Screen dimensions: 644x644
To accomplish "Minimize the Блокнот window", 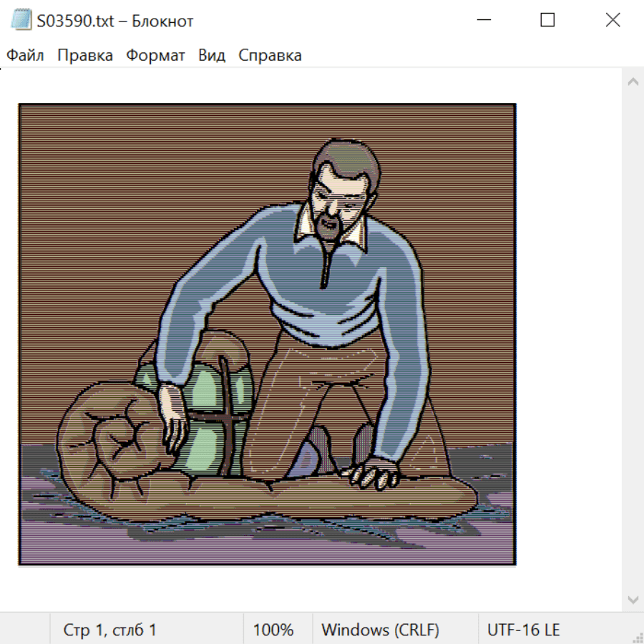I will 482,21.
